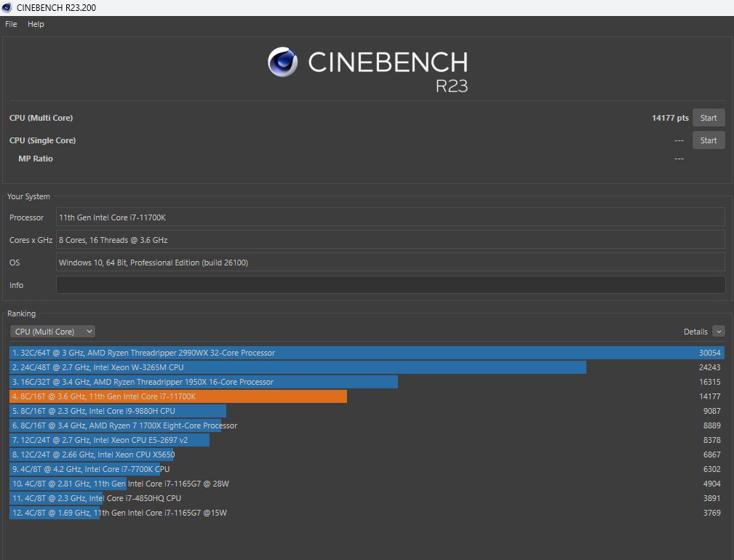Select the Threadripper 1950X ranking row
Screen dimensions: 734x560
pyautogui.click(x=367, y=382)
